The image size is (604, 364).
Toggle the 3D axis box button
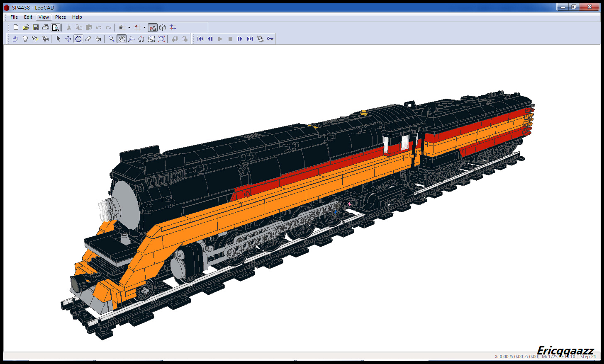pos(163,28)
